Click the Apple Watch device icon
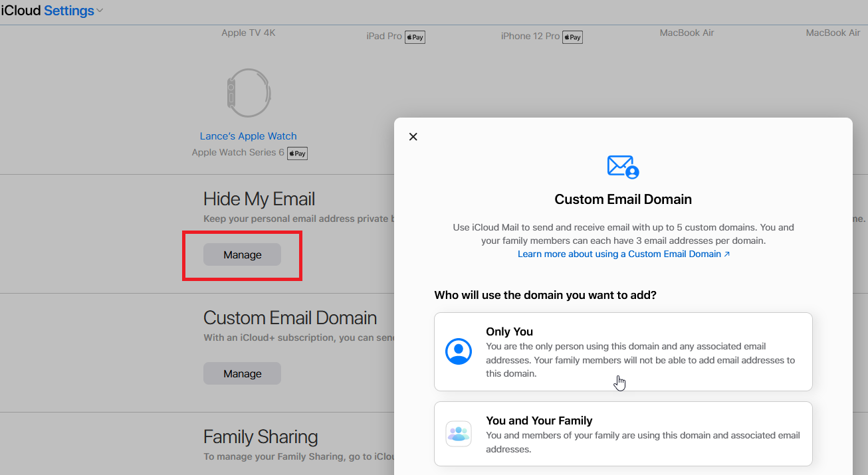This screenshot has width=868, height=475. click(249, 93)
